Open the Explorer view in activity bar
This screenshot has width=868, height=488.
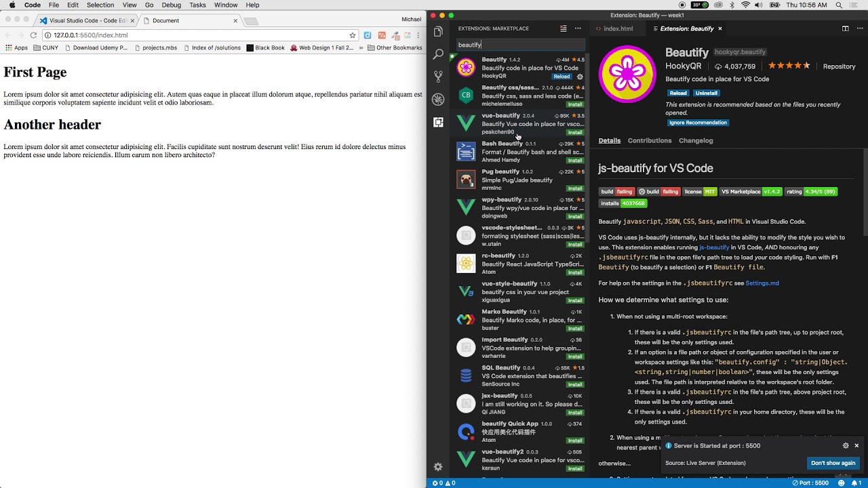pyautogui.click(x=438, y=31)
